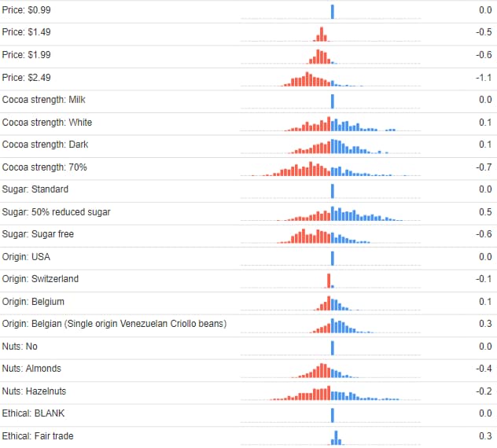Click the blue bar for Sugar: Standard
This screenshot has height=448, width=497.
tap(333, 190)
